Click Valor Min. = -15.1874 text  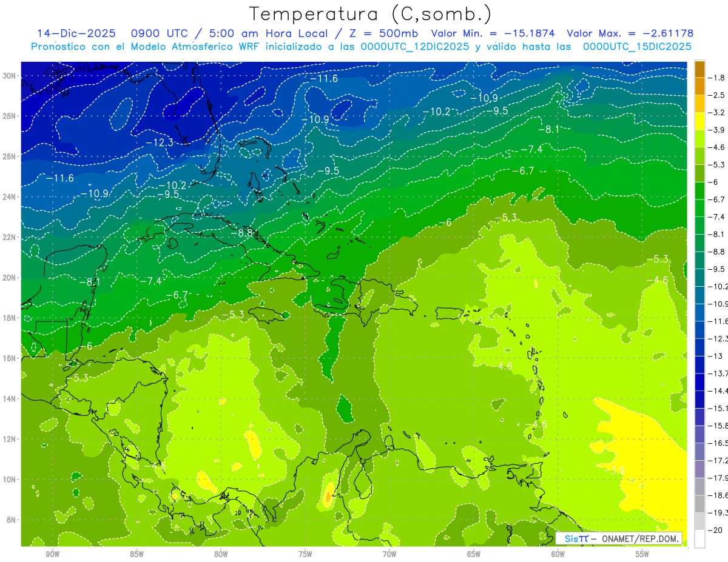tap(493, 33)
